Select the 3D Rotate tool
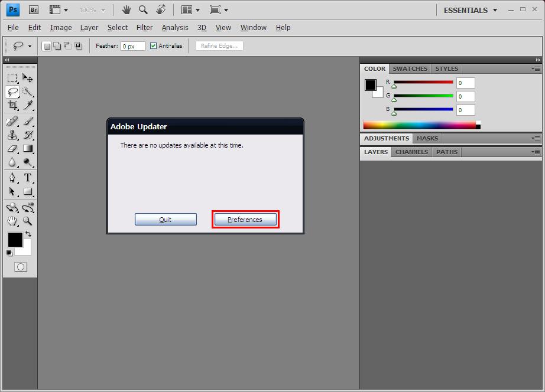This screenshot has height=392, width=545. (12, 208)
